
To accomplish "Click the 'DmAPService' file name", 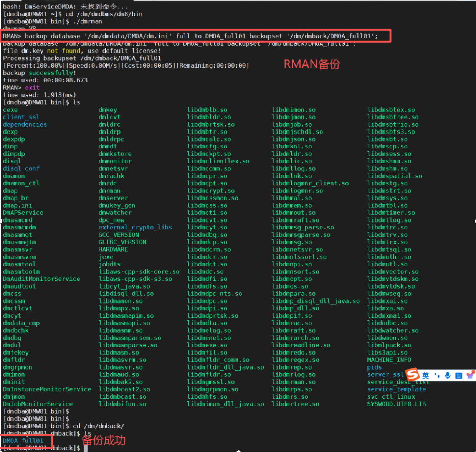I will 23,213.
